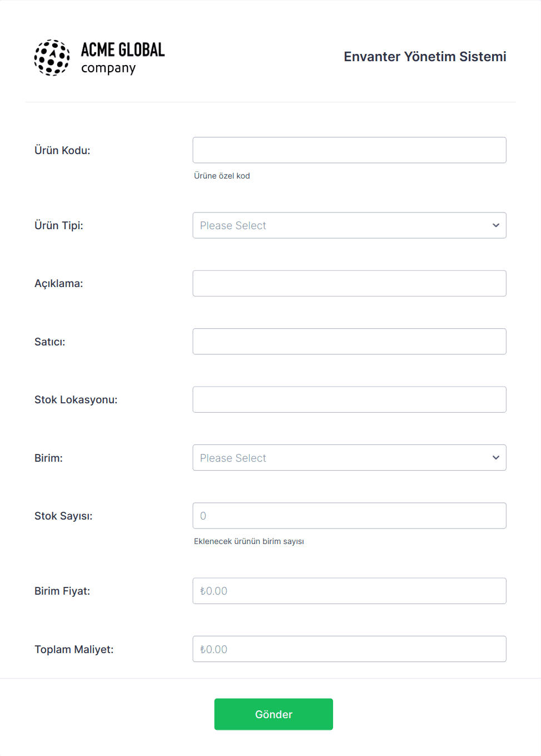
Task: Expand the Ürün Tipi dropdown arrow
Action: (x=496, y=225)
